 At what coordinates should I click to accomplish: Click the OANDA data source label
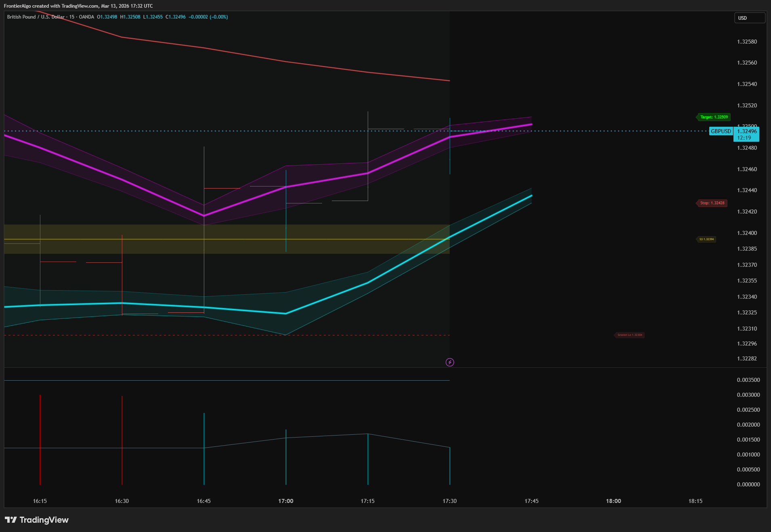86,17
